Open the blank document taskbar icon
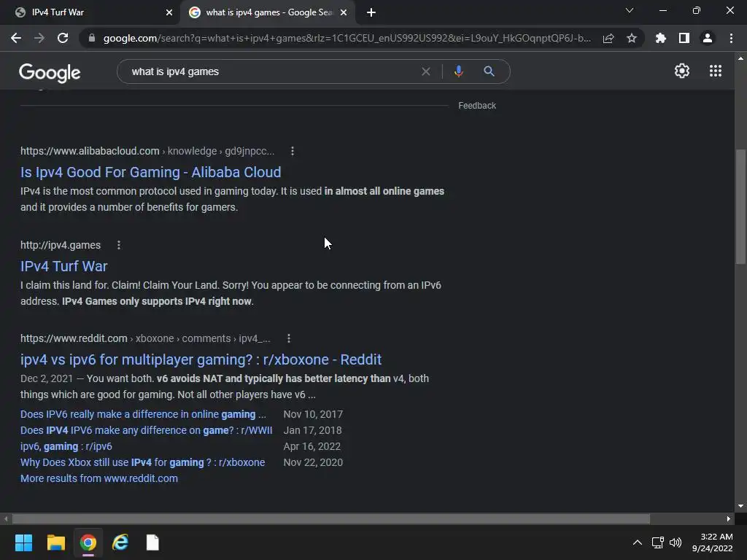747x560 pixels. pos(152,542)
